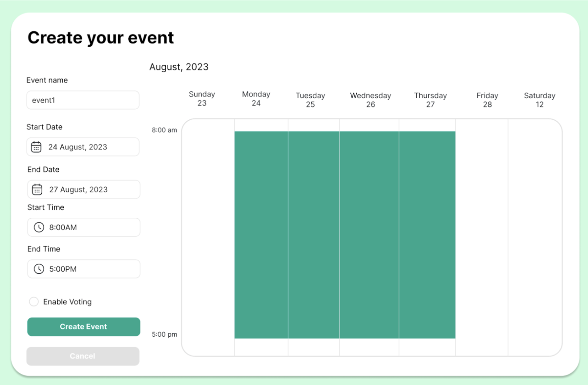Viewport: 588px width, 385px height.
Task: Click the Start Date calendar icon
Action: tap(36, 147)
